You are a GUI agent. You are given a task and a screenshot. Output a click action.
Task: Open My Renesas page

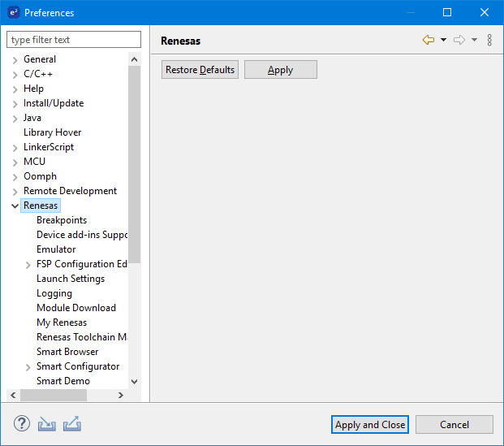(x=62, y=323)
